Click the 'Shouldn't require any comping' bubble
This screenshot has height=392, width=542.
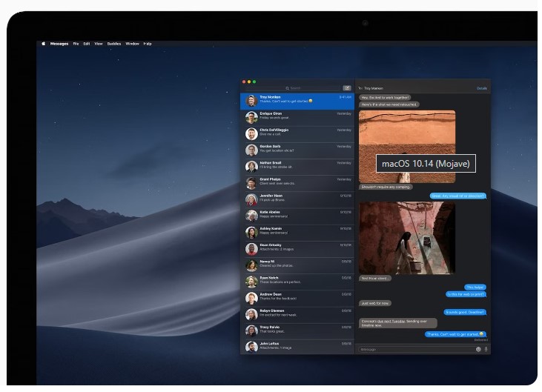point(386,187)
